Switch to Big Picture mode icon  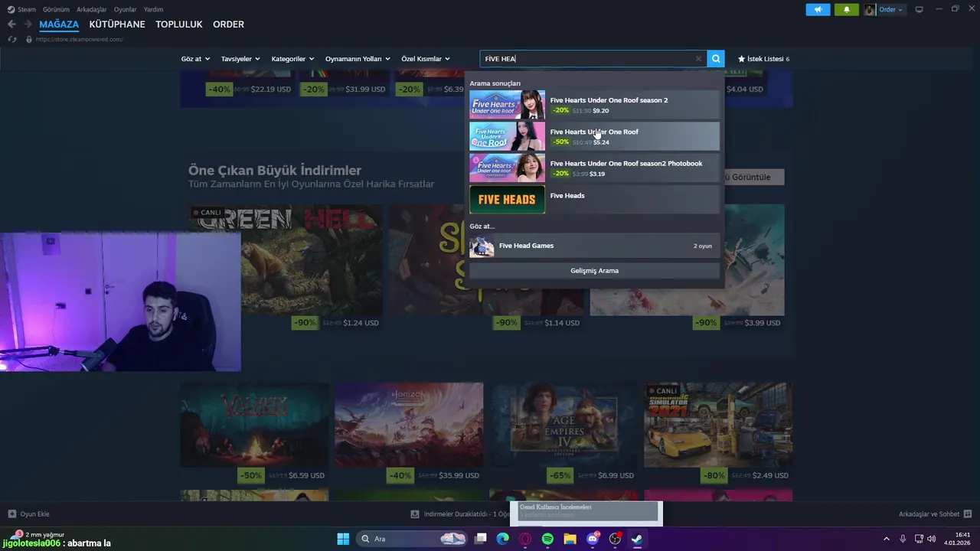coord(919,9)
